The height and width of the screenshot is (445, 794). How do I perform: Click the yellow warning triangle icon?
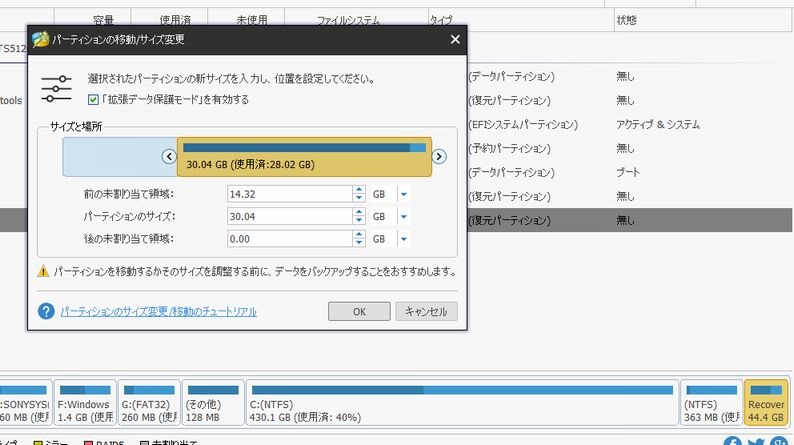tap(43, 271)
